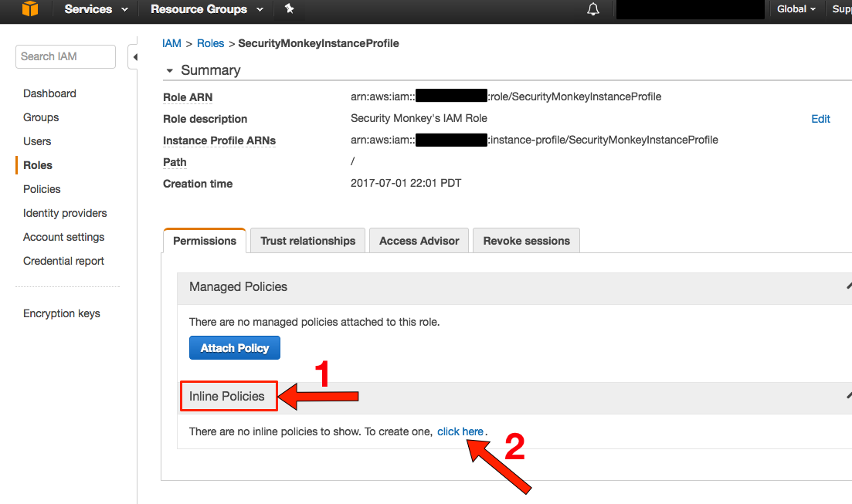Viewport: 852px width, 504px height.
Task: Collapse the Managed Policies section header
Action: click(x=514, y=287)
